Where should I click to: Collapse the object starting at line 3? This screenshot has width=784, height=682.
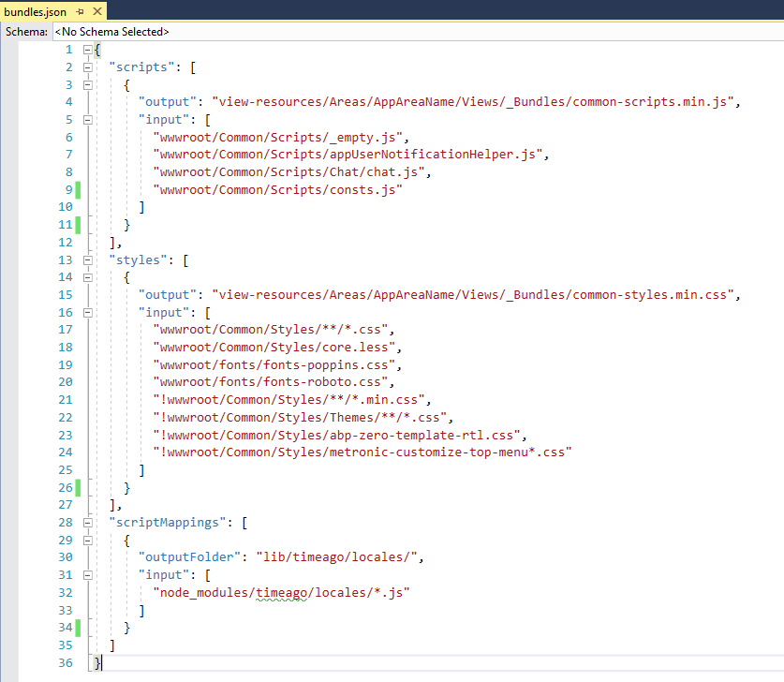tap(87, 83)
